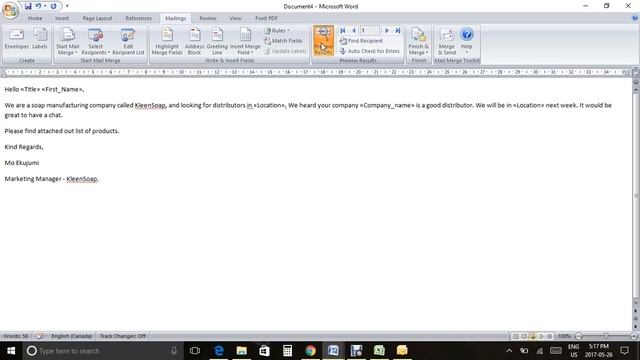Select Web Layout view button
This screenshot has width=640, height=360.
pos(533,336)
